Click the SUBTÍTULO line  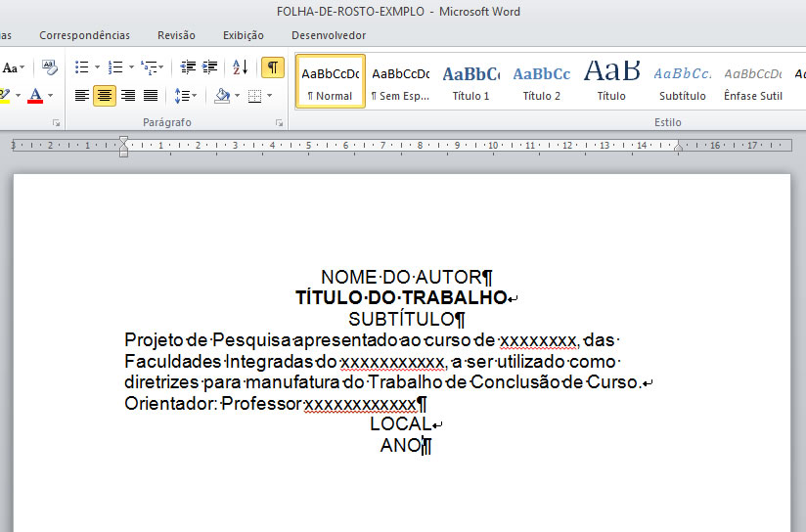point(407,319)
